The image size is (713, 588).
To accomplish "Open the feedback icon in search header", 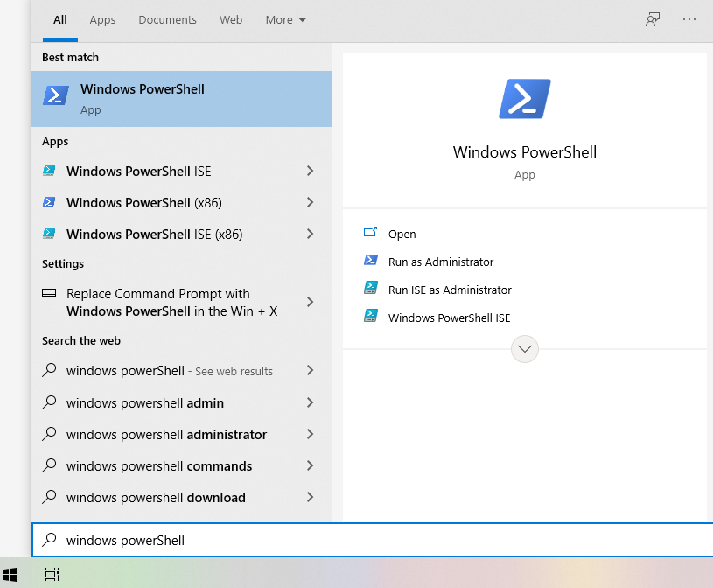I will (x=653, y=19).
